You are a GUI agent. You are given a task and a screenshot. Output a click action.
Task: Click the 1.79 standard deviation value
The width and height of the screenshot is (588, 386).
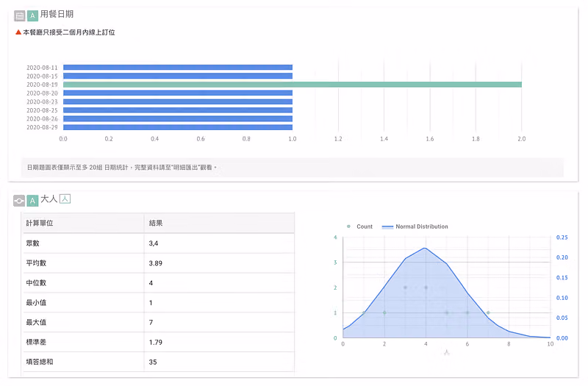click(x=156, y=343)
